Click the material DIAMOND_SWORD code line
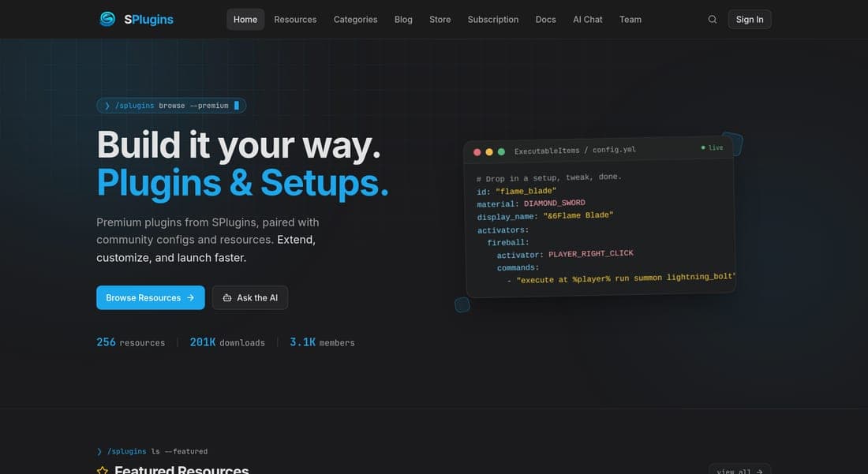 point(531,203)
